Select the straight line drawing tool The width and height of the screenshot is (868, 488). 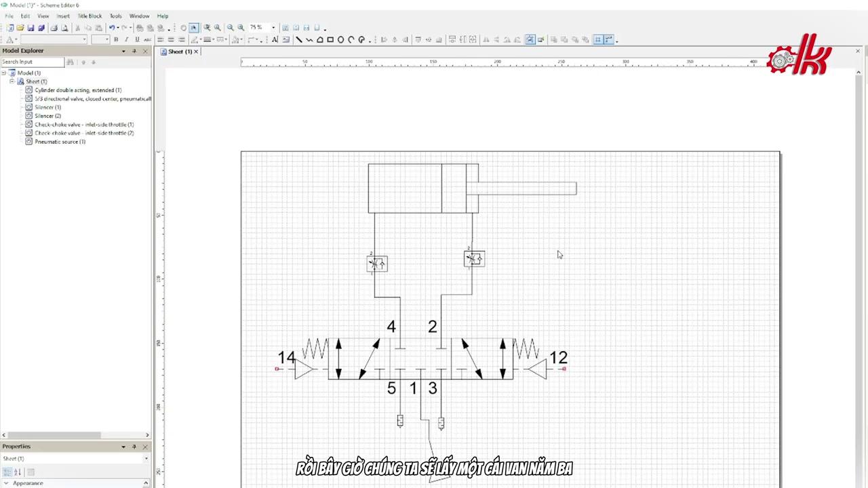(x=298, y=39)
